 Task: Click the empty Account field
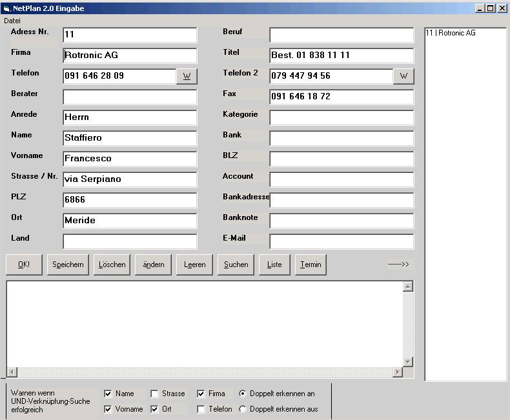[x=342, y=179]
